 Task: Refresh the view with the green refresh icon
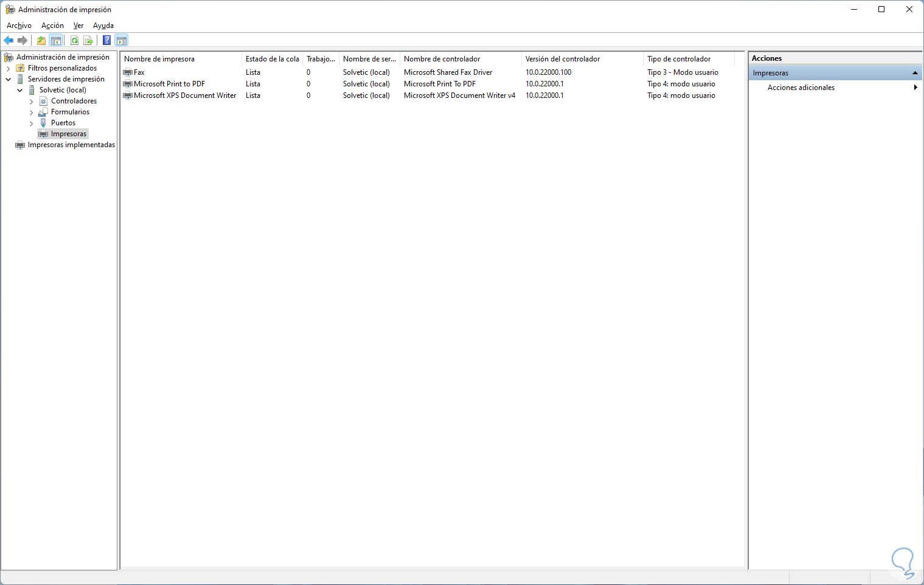[x=74, y=41]
